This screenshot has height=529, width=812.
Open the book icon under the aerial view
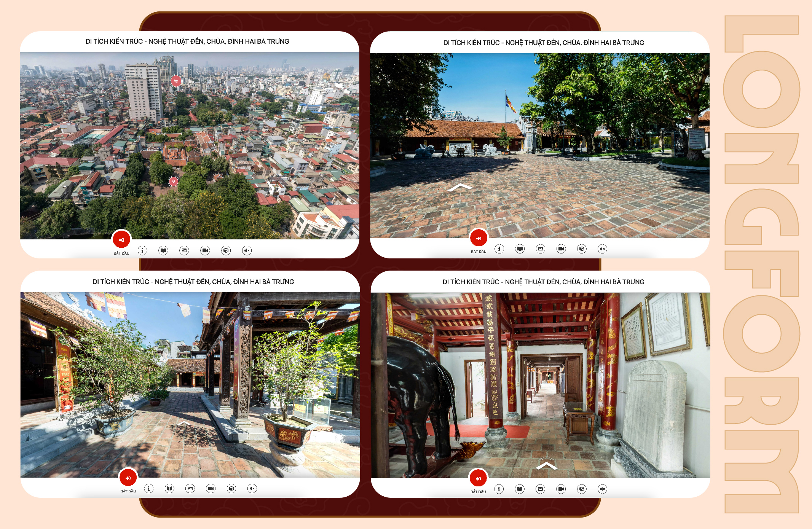tap(163, 250)
